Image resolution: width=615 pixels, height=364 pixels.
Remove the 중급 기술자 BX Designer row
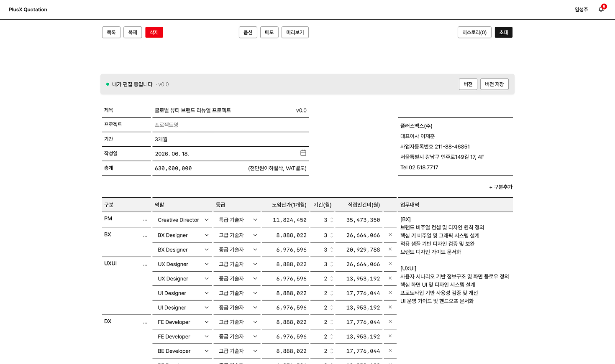pos(390,249)
